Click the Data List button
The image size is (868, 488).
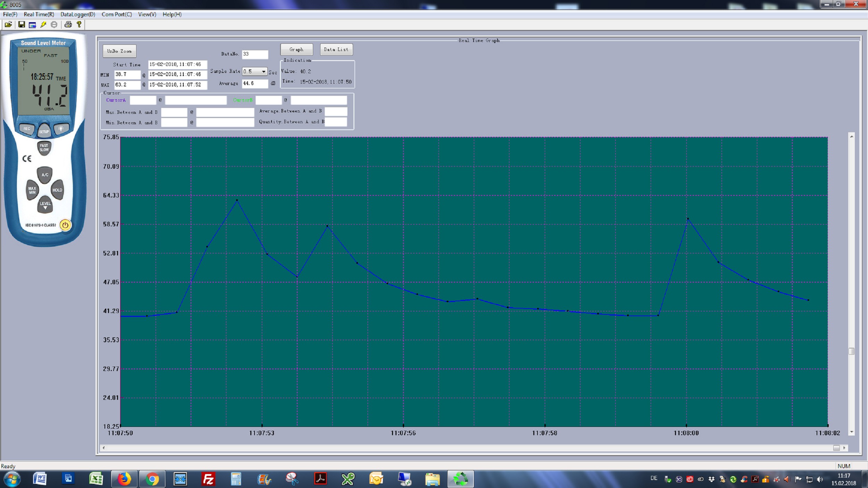(335, 49)
